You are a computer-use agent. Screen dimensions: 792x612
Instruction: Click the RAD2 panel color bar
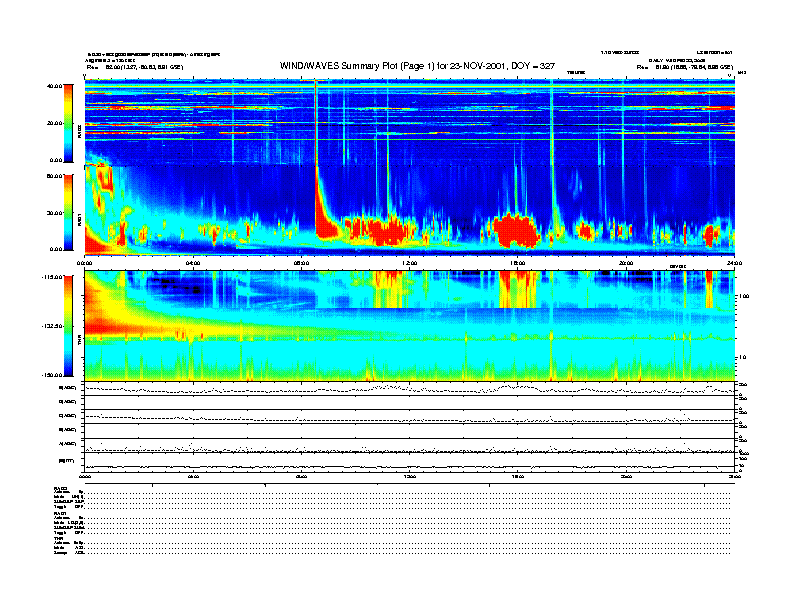pyautogui.click(x=69, y=123)
